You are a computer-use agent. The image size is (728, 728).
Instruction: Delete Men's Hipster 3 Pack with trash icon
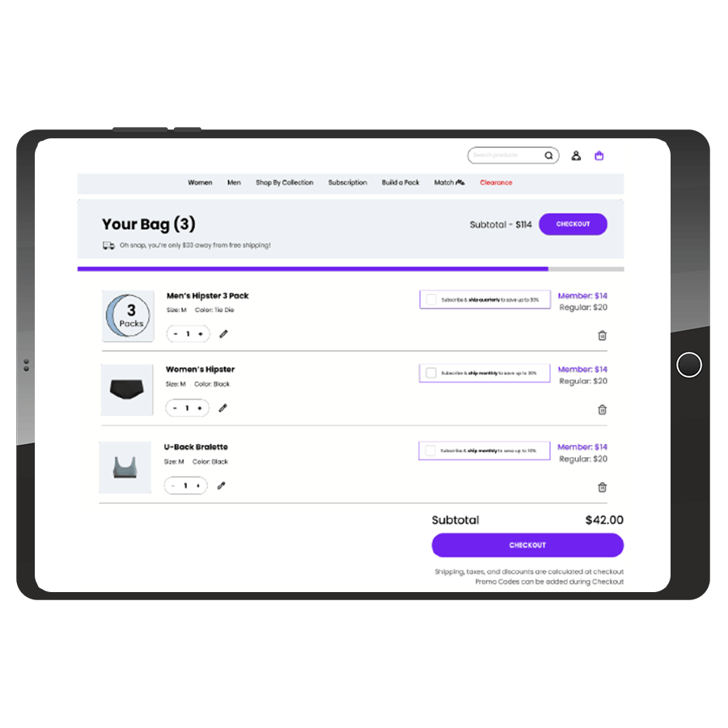[x=602, y=335]
